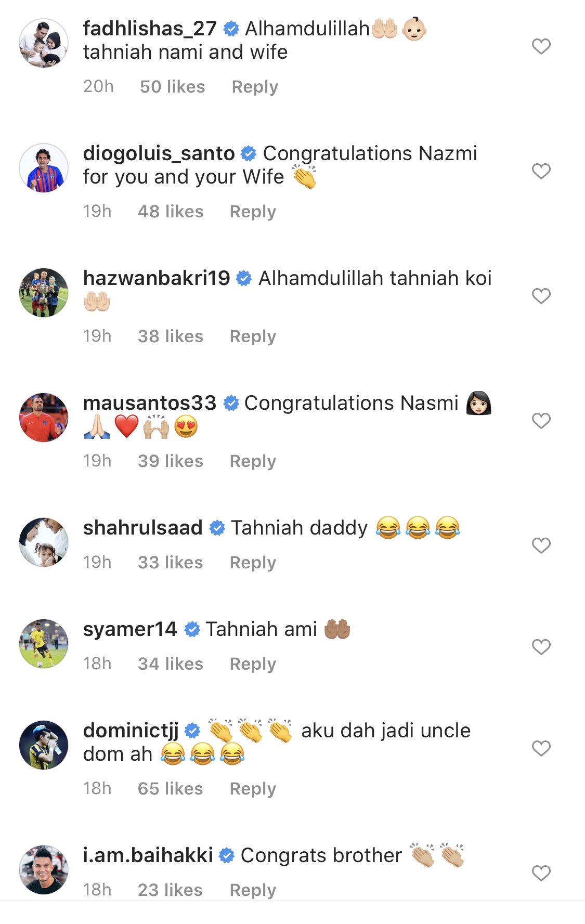The image size is (585, 924).
Task: Open profile picture of mausantos33
Action: (44, 418)
